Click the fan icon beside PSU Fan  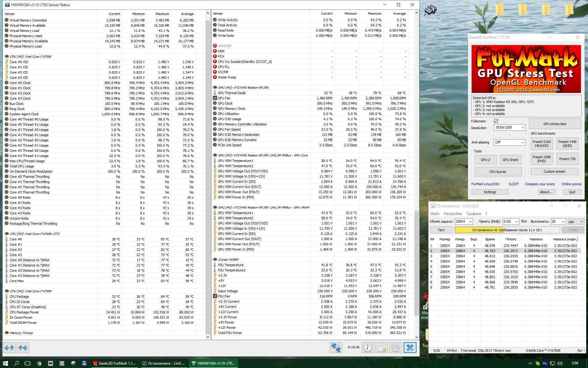215,296
